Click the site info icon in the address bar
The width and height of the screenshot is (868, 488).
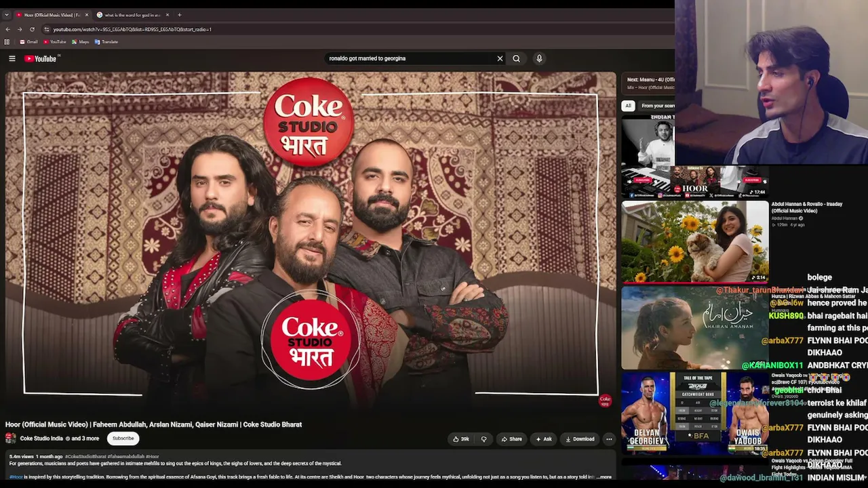point(46,29)
